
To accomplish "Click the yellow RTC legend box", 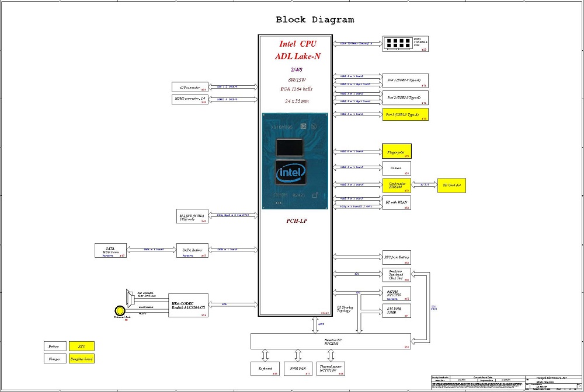I will point(82,346).
